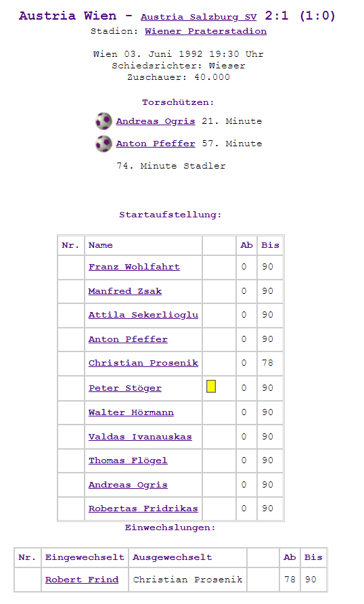
Task: Open goalscorer Anton Pfeffer's 57th-minute link
Action: [x=156, y=144]
